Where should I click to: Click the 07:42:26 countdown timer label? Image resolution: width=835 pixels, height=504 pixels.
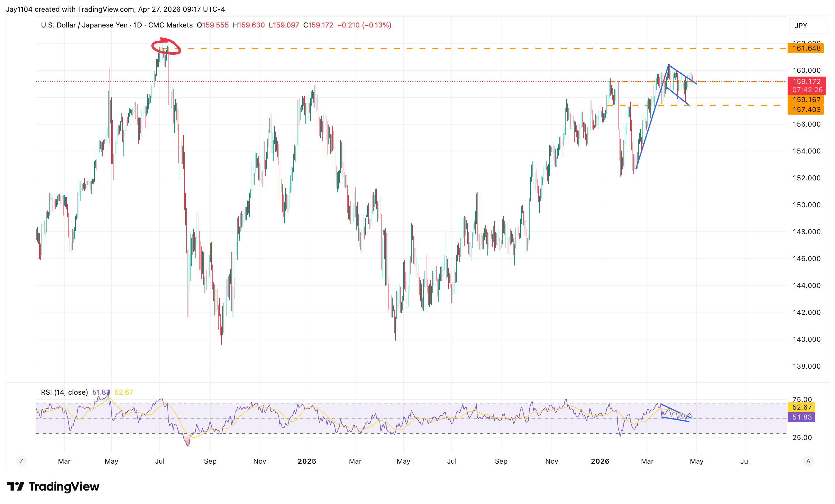click(807, 90)
